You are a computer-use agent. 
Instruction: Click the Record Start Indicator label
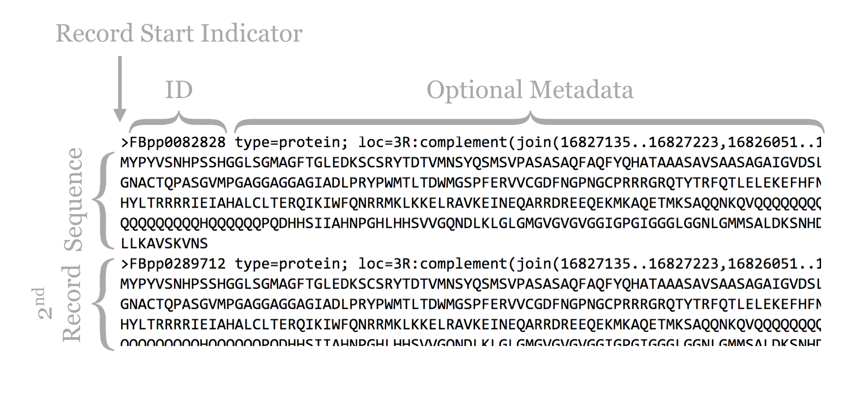179,34
